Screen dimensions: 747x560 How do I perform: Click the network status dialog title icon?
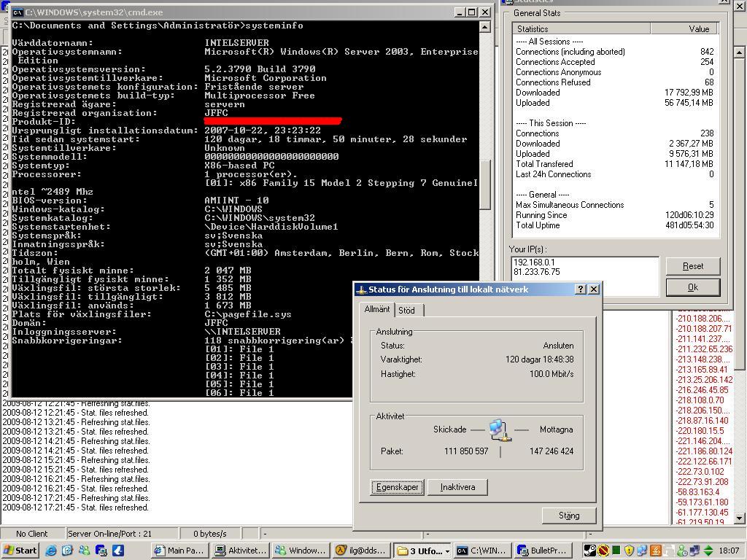(362, 289)
